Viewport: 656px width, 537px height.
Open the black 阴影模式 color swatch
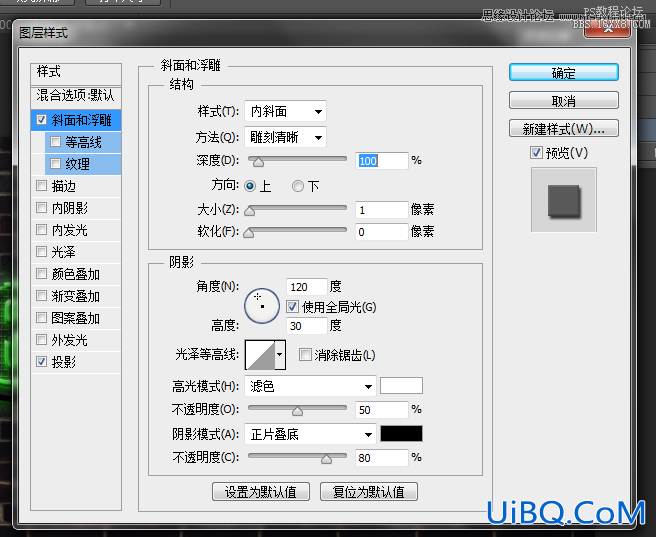click(x=401, y=434)
